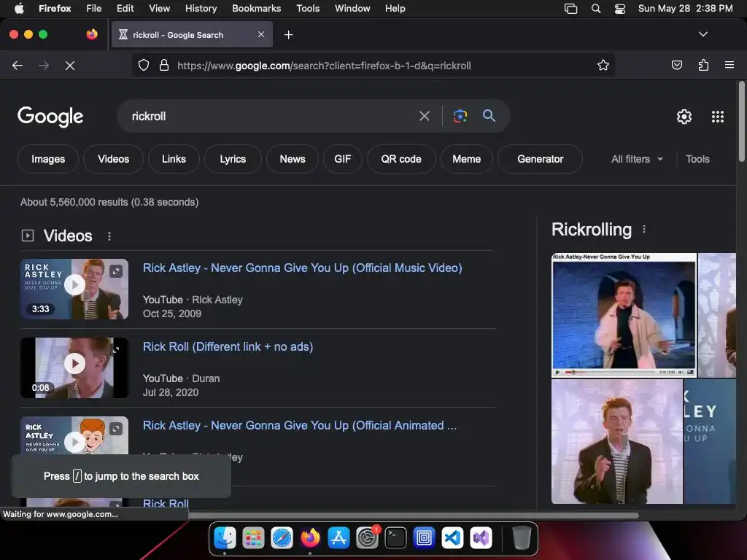Open the Apple menu
747x560 pixels.
point(19,9)
